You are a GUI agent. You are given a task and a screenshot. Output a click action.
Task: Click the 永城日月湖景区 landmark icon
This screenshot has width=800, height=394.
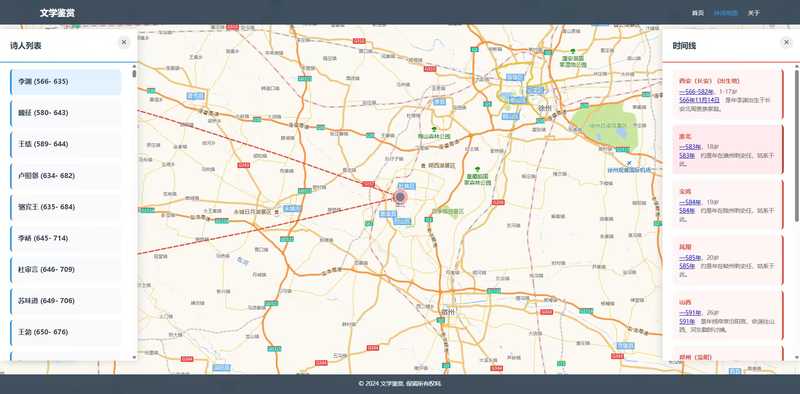click(276, 211)
